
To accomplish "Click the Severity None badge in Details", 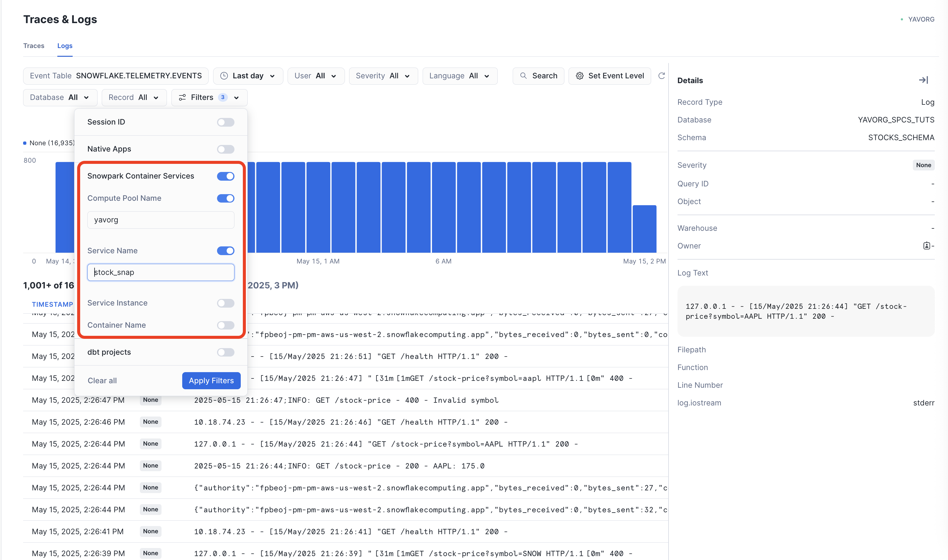I will (923, 165).
